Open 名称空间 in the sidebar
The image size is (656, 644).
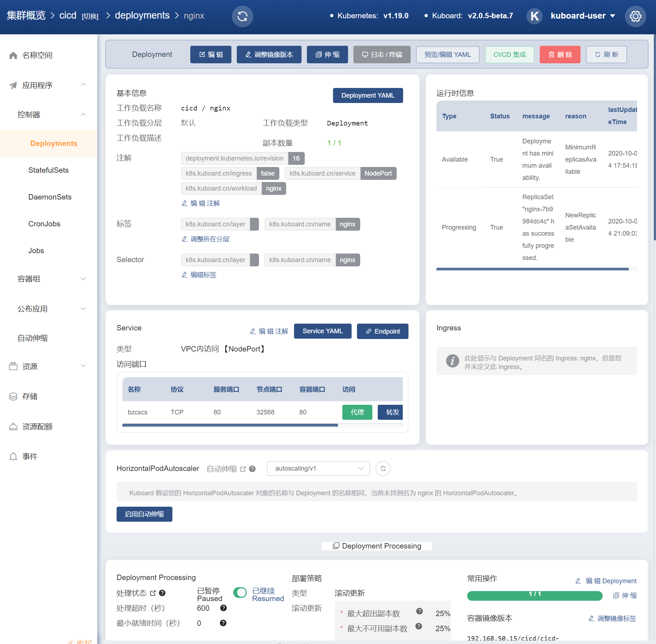pyautogui.click(x=37, y=55)
